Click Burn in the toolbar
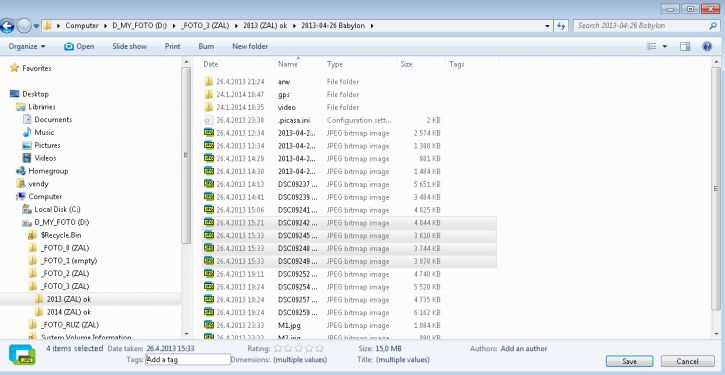Image resolution: width=725 pixels, height=375 pixels. 206,46
